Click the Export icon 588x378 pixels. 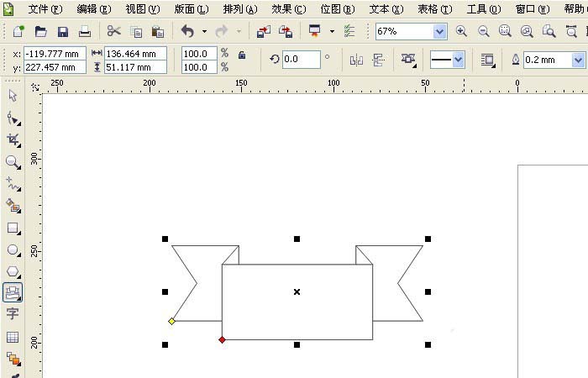[286, 32]
